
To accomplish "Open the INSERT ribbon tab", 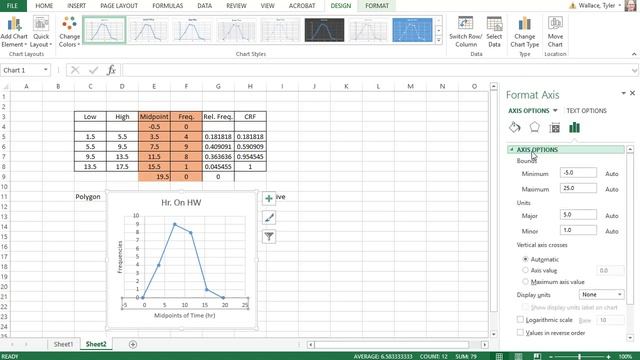I will coord(77,6).
